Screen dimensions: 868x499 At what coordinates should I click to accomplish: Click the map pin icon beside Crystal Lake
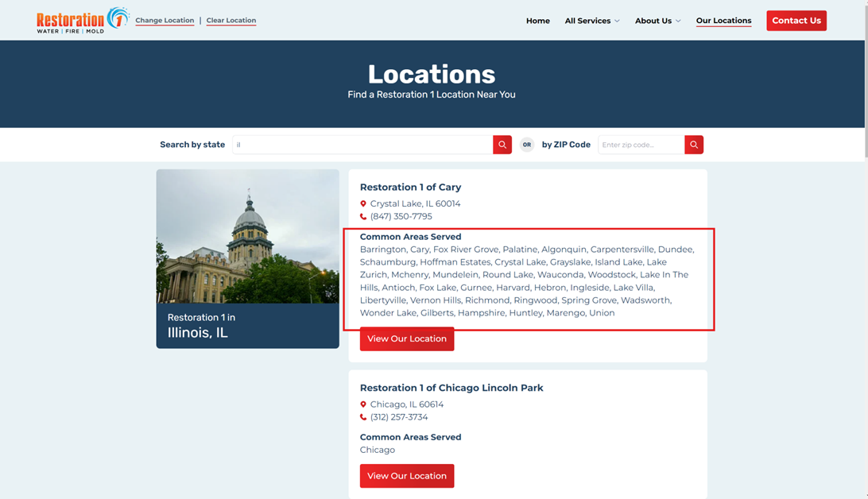(363, 204)
